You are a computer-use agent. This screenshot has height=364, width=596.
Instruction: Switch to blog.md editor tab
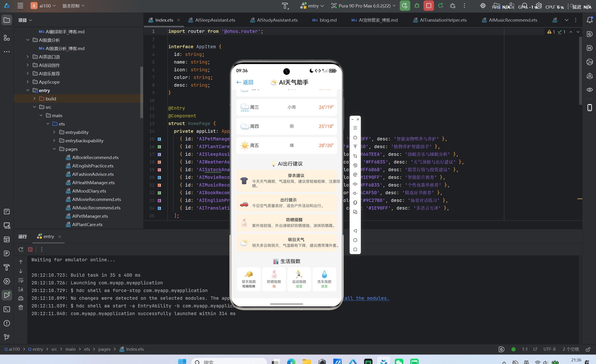[324, 20]
